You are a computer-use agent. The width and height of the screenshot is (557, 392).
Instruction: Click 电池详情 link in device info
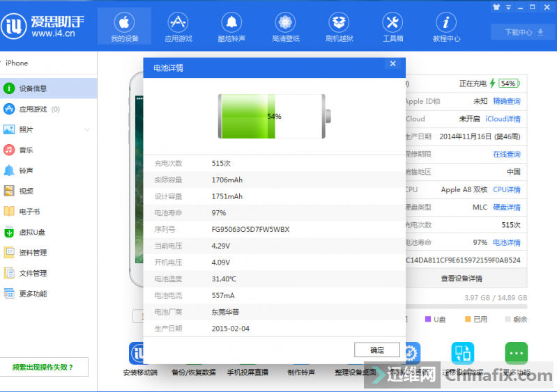click(507, 242)
